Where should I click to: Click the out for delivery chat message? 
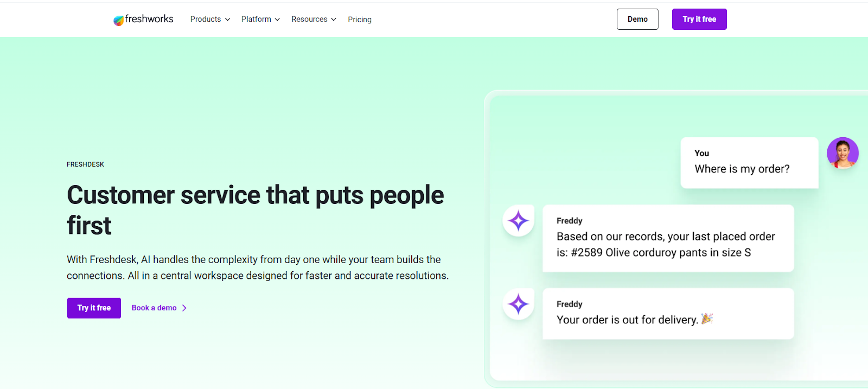667,314
